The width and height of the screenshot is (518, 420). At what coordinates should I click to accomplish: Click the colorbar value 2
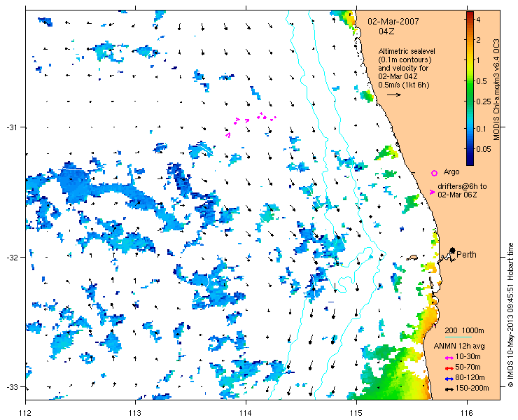point(478,41)
